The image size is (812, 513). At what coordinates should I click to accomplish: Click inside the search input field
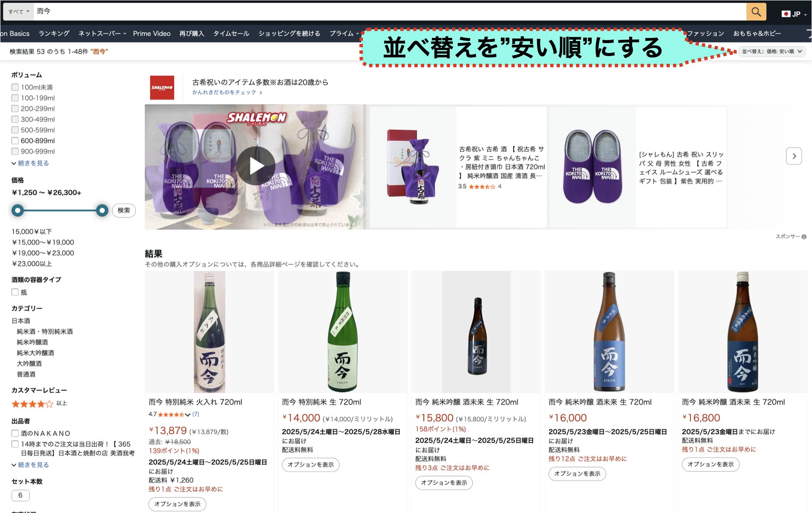(390, 12)
